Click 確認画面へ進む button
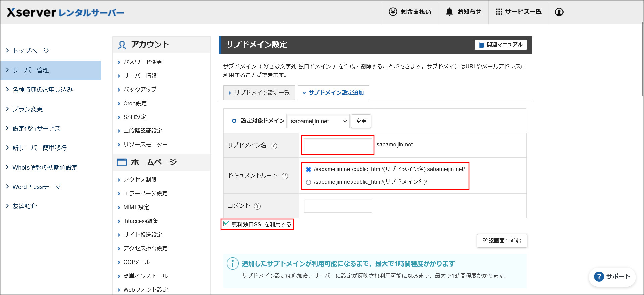This screenshot has width=644, height=295. tap(502, 241)
